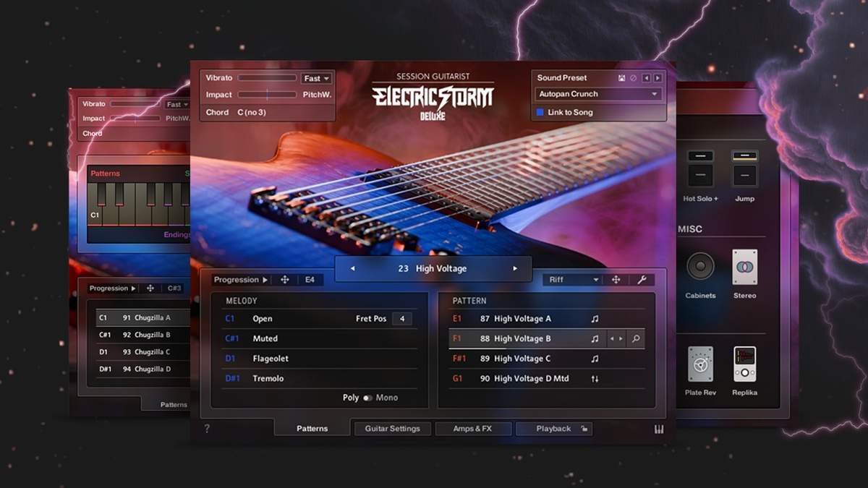
Task: Switch to the Guitar Settings tab
Action: point(392,429)
